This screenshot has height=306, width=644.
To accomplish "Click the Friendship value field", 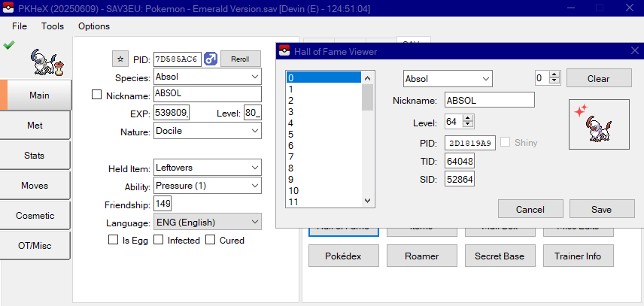I will click(x=163, y=204).
